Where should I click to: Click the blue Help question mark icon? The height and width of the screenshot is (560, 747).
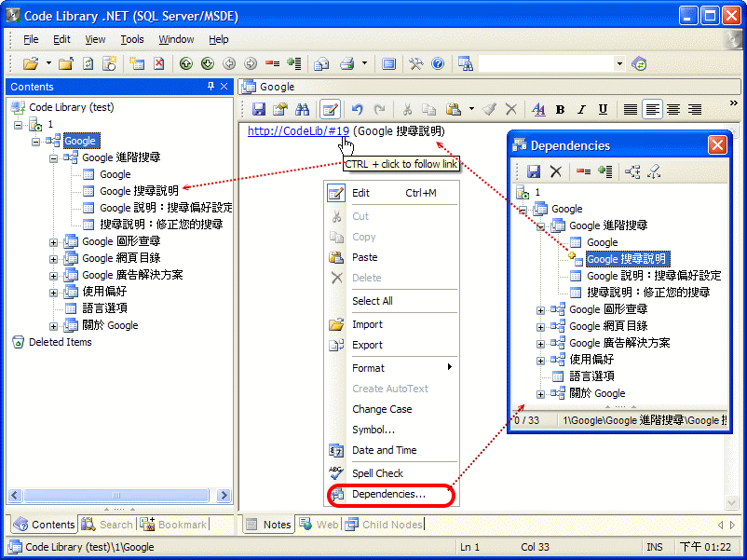point(438,63)
